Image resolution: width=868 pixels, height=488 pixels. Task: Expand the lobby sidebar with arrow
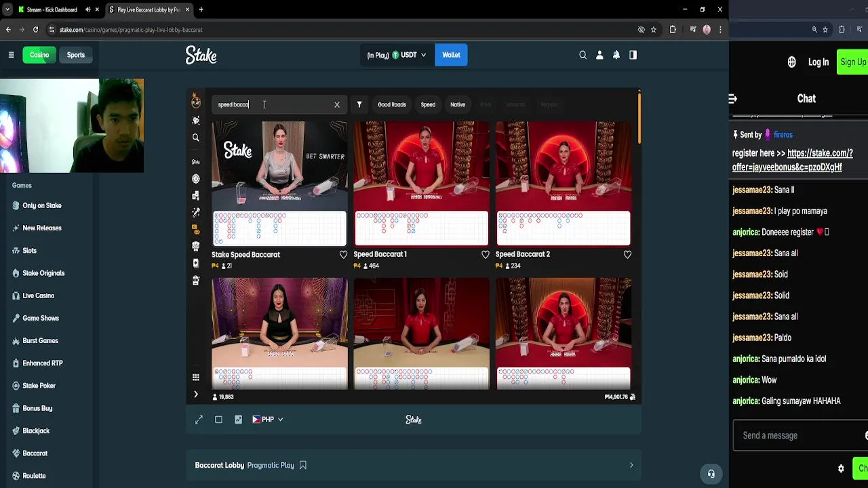tap(196, 394)
